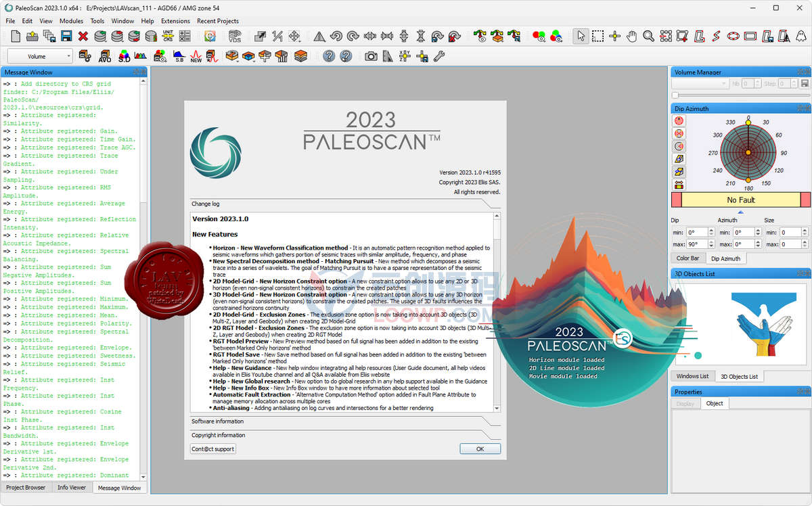Switch to the Color Bar tab
Viewport: 812px width, 506px height.
tap(687, 258)
